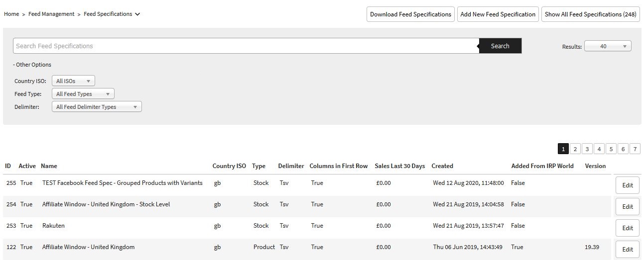Select date Thu 06 Jun 2019, 14:43:49

[468, 247]
